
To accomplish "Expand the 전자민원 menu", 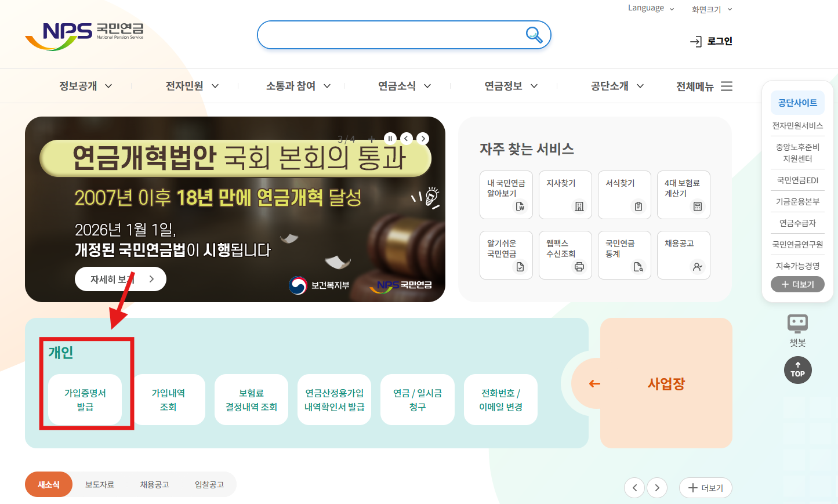I will tap(192, 86).
